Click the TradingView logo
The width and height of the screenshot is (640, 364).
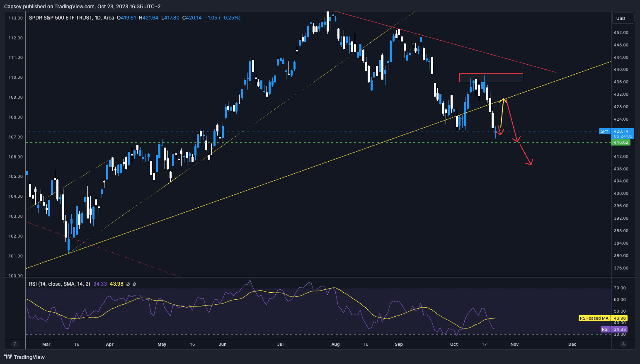24,357
